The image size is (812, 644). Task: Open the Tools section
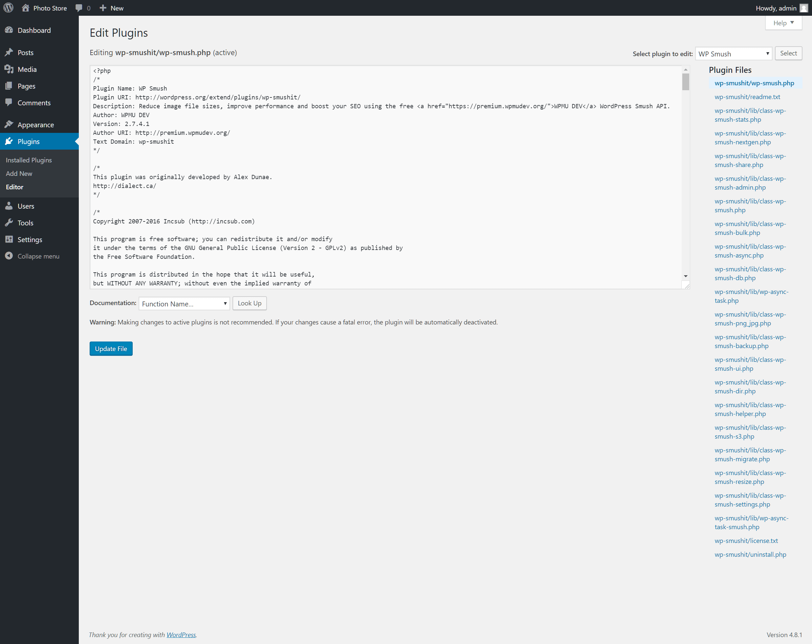coord(25,222)
